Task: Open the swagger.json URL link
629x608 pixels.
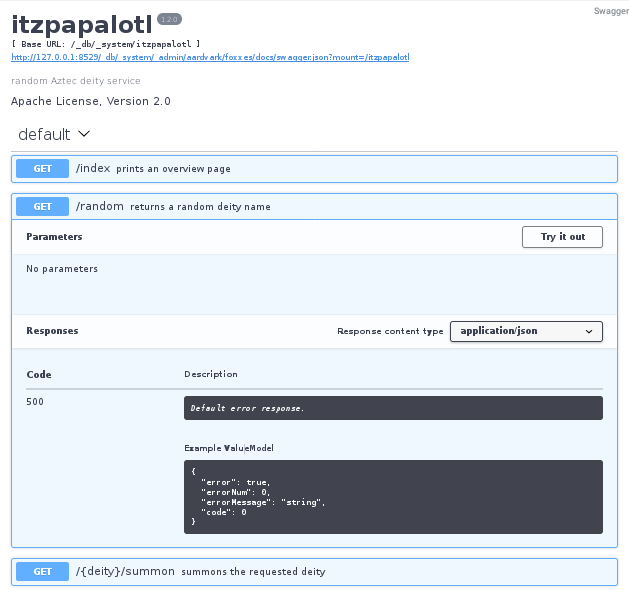Action: [x=210, y=58]
